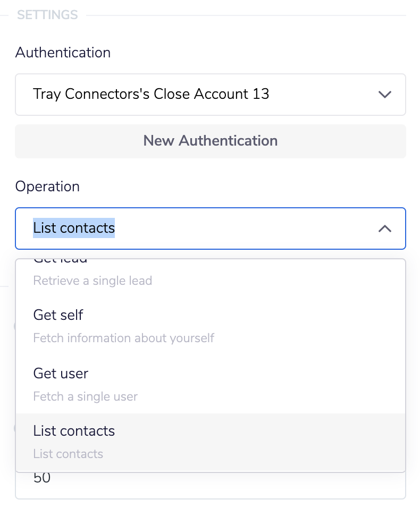Click the SETTINGS section header
This screenshot has width=420, height=508.
click(x=47, y=14)
